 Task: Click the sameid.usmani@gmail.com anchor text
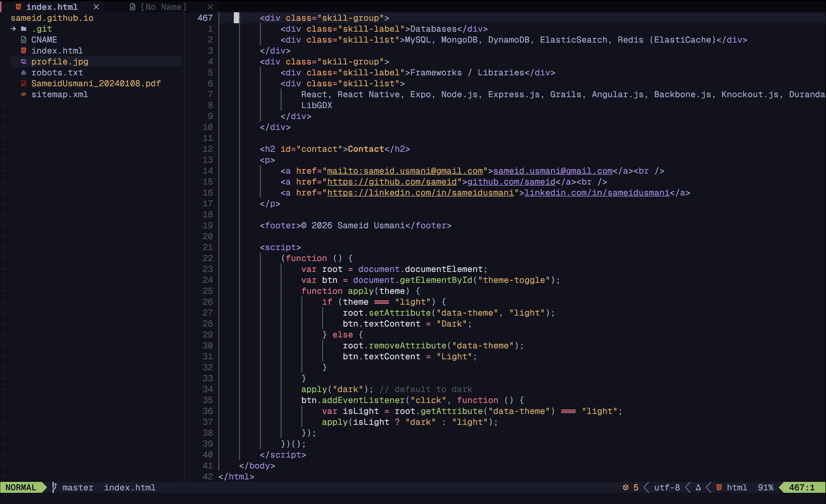pyautogui.click(x=553, y=171)
